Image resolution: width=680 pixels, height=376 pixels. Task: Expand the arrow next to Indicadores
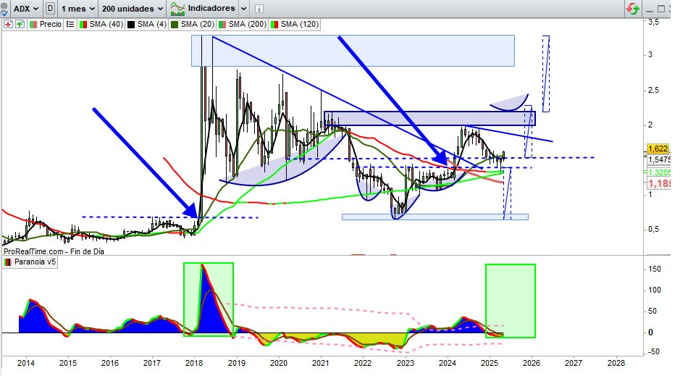[244, 8]
